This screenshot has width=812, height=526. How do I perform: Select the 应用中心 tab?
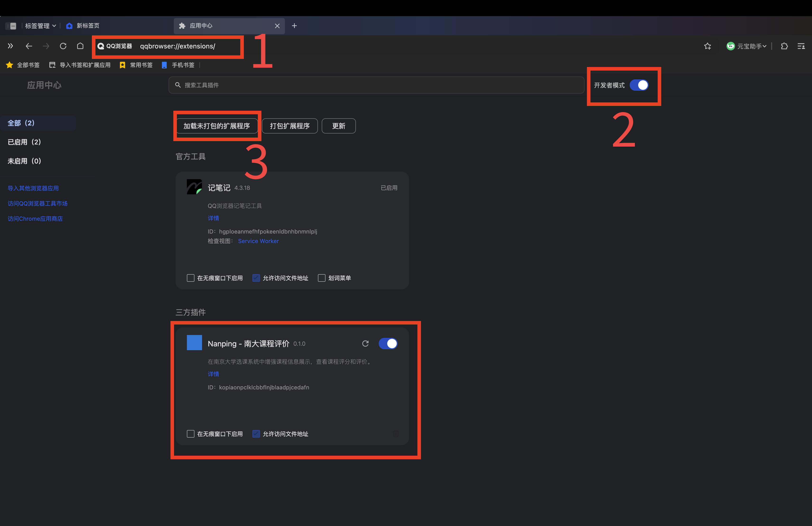(229, 26)
